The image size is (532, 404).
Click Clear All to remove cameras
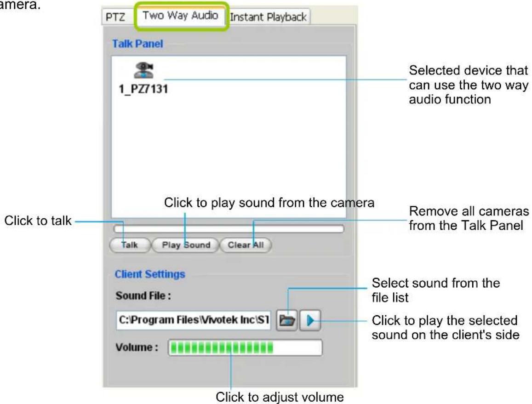tap(246, 245)
